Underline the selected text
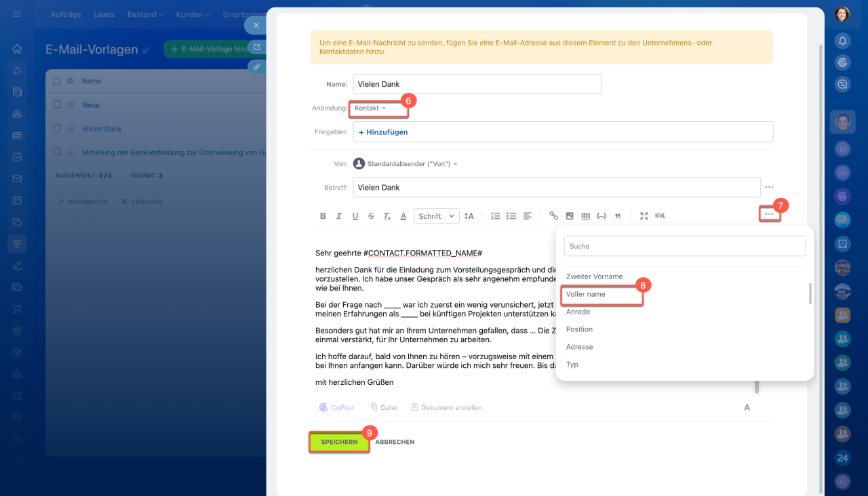 coord(355,216)
